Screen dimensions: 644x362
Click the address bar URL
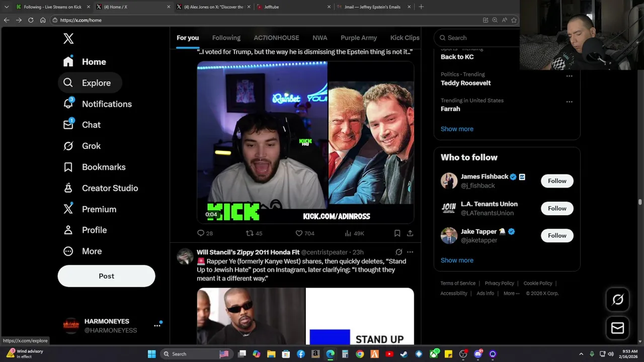81,20
